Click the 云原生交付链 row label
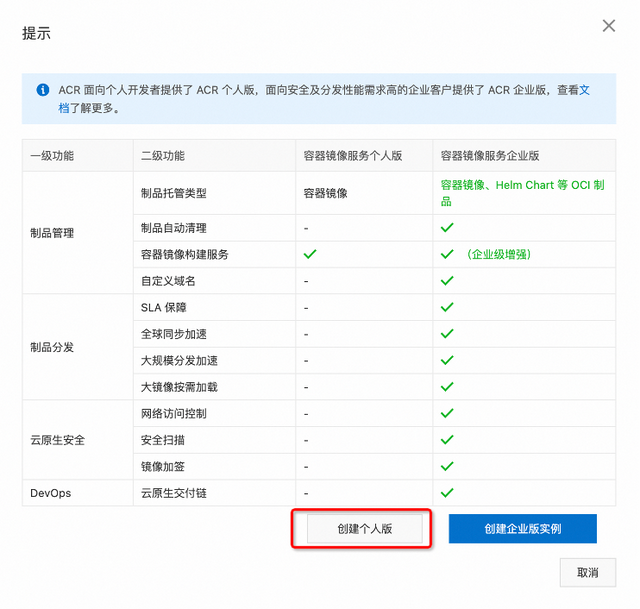The height and width of the screenshot is (609, 640). (174, 493)
